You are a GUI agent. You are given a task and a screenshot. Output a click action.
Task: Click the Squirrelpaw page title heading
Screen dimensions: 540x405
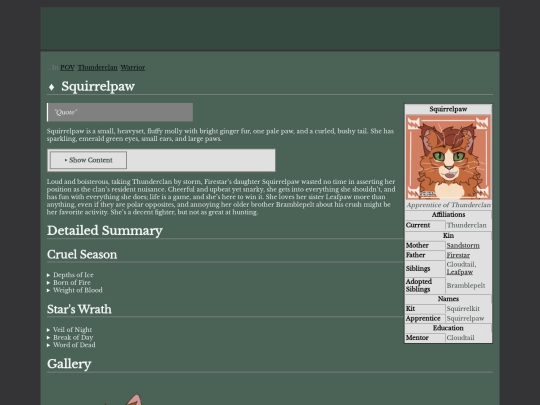click(98, 86)
